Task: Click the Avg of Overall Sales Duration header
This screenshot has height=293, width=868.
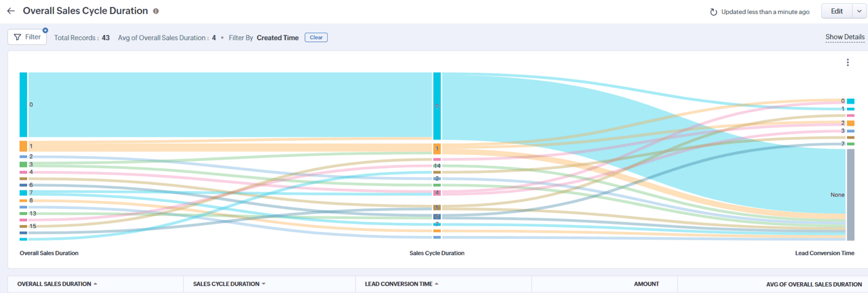Action: [813, 284]
